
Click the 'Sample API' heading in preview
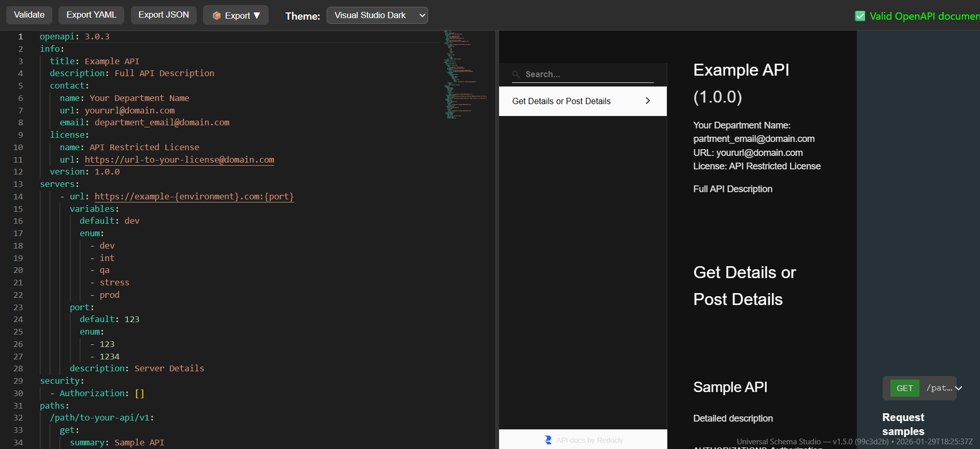pos(730,387)
